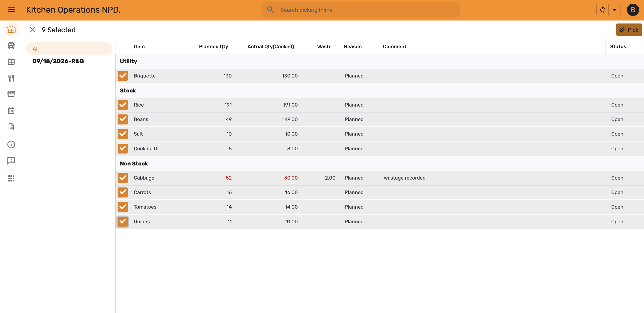
Task: Open the info circle sidebar icon
Action: 11,145
